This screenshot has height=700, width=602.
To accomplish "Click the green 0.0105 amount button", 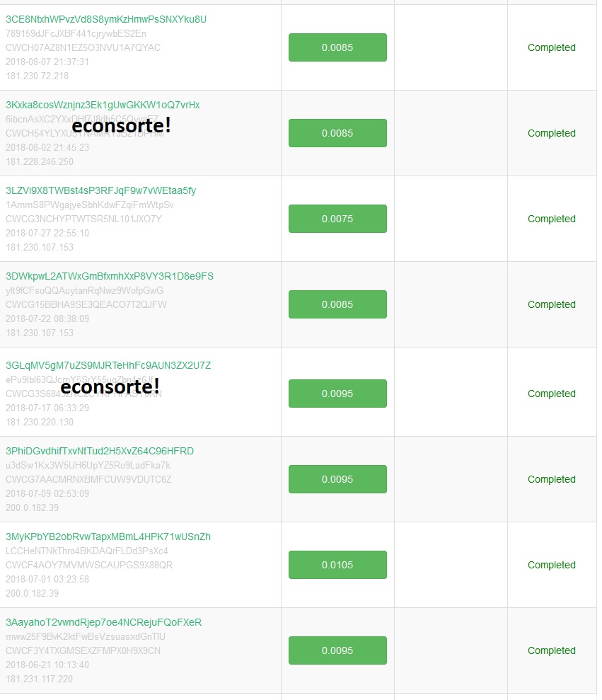I will pyautogui.click(x=337, y=566).
